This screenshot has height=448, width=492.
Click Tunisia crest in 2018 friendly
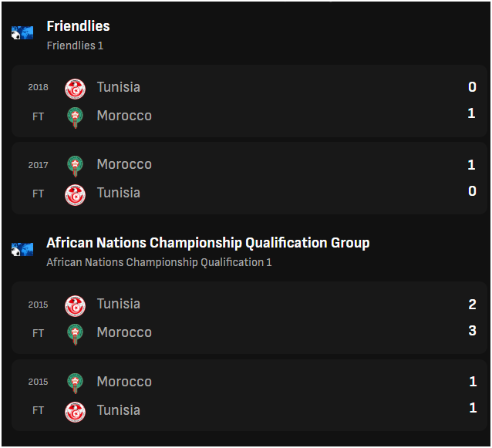[75, 89]
